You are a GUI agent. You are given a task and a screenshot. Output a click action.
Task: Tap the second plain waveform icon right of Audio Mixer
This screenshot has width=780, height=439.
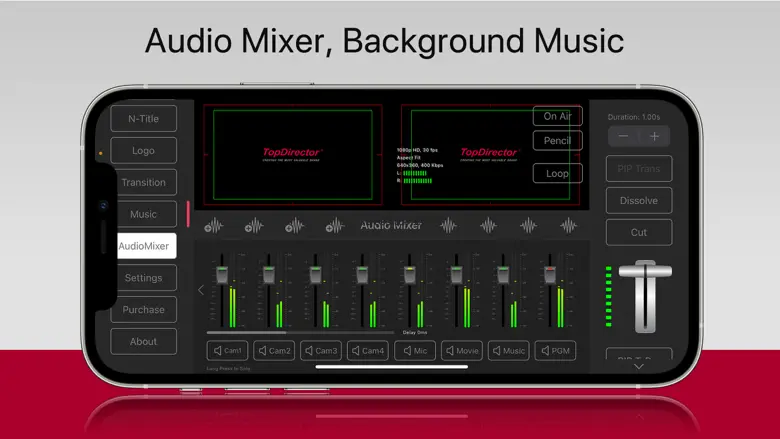(x=488, y=226)
